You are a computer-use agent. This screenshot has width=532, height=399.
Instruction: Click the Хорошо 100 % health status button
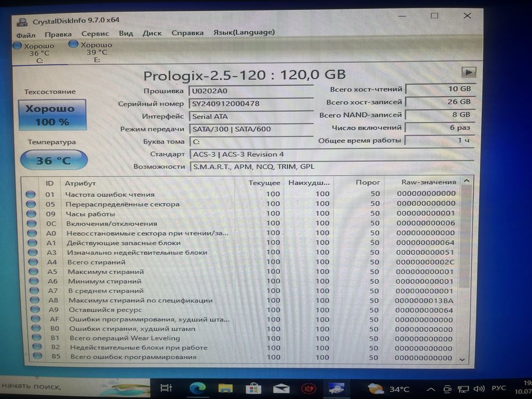point(52,115)
